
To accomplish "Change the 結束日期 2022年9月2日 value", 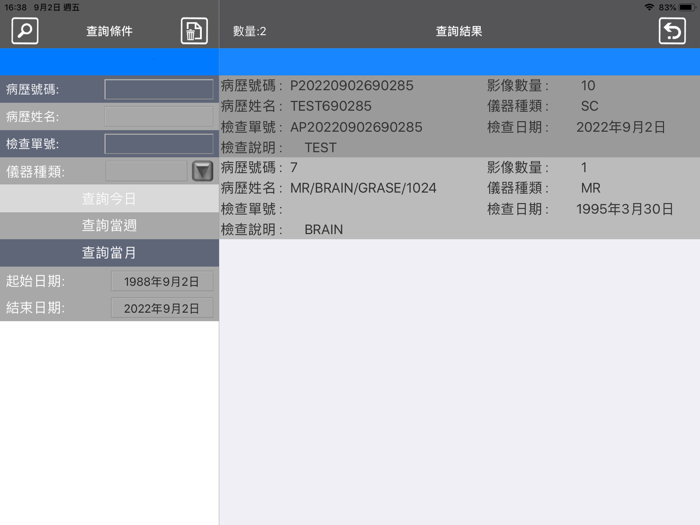I will coord(162,308).
